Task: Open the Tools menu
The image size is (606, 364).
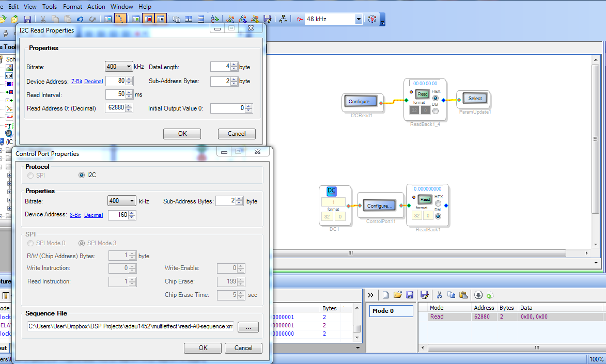Action: [50, 7]
